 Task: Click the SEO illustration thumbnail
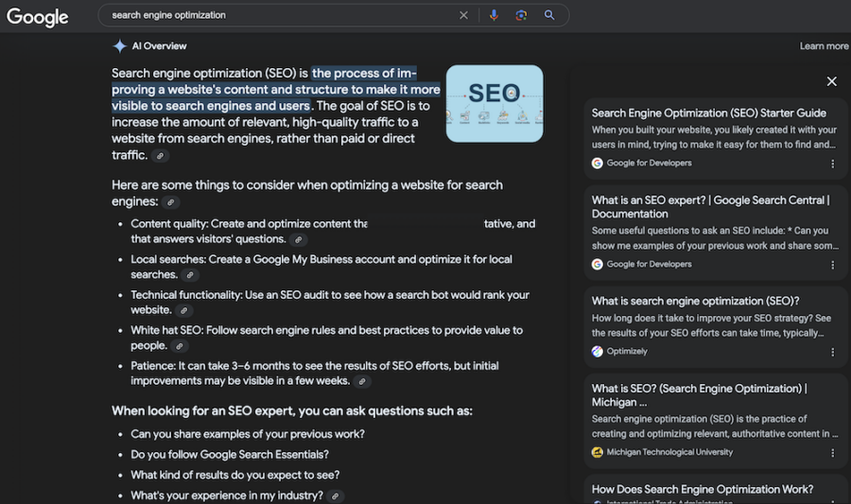tap(494, 103)
